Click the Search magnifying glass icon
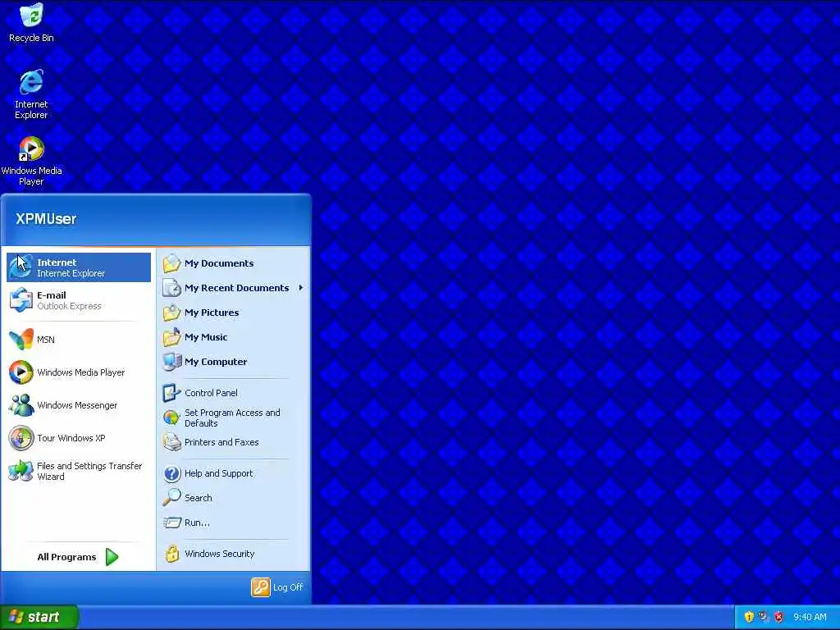Image resolution: width=840 pixels, height=630 pixels. 171,498
